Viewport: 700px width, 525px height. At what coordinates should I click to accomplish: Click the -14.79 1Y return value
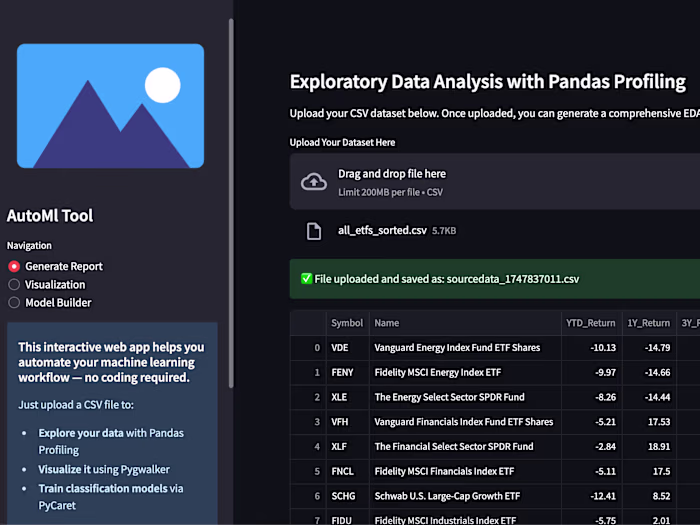click(x=657, y=348)
